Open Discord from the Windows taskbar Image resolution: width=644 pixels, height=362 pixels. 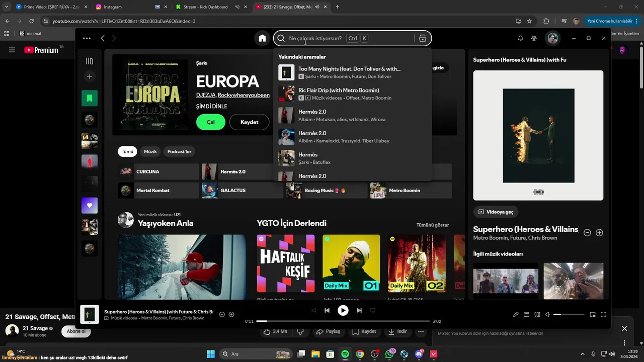tap(419, 354)
